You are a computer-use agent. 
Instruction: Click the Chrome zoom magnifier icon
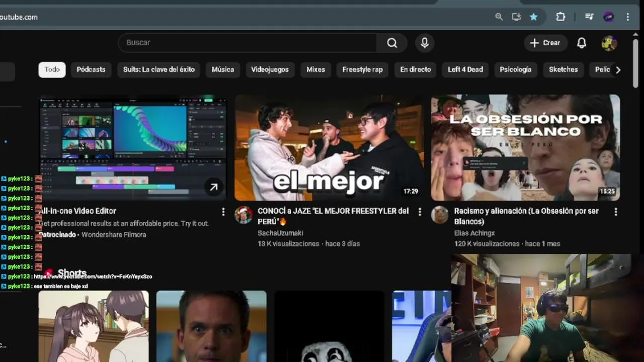point(499,17)
